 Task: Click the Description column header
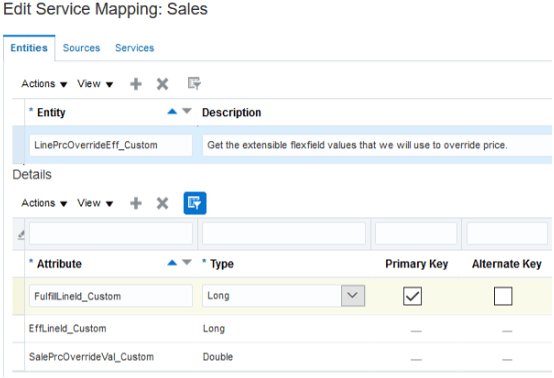(231, 113)
